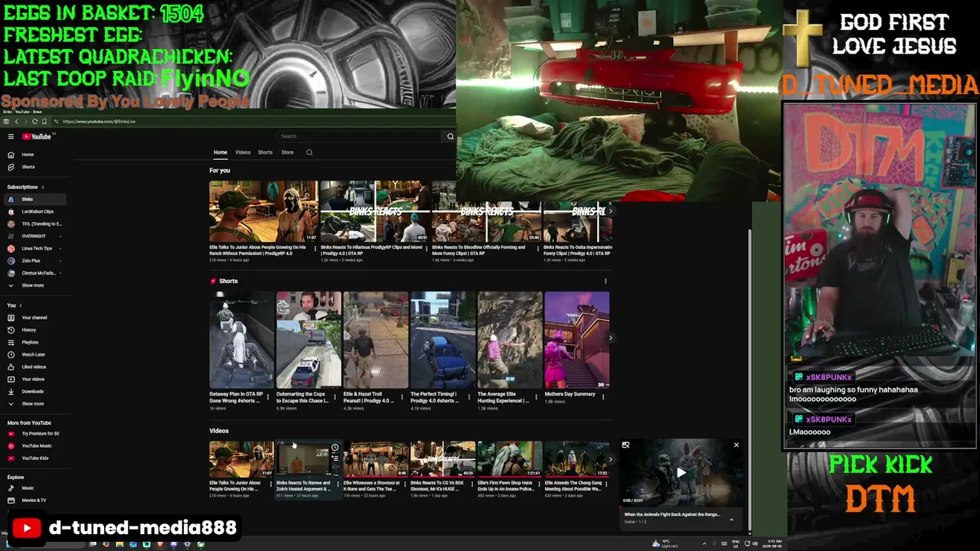Open YouTube Kids from the sidebar

34,458
